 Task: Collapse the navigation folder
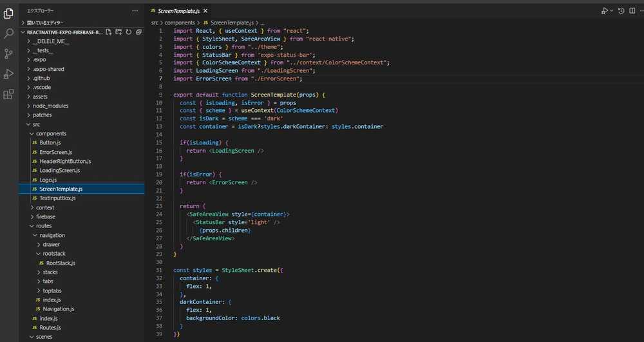(x=82, y=235)
